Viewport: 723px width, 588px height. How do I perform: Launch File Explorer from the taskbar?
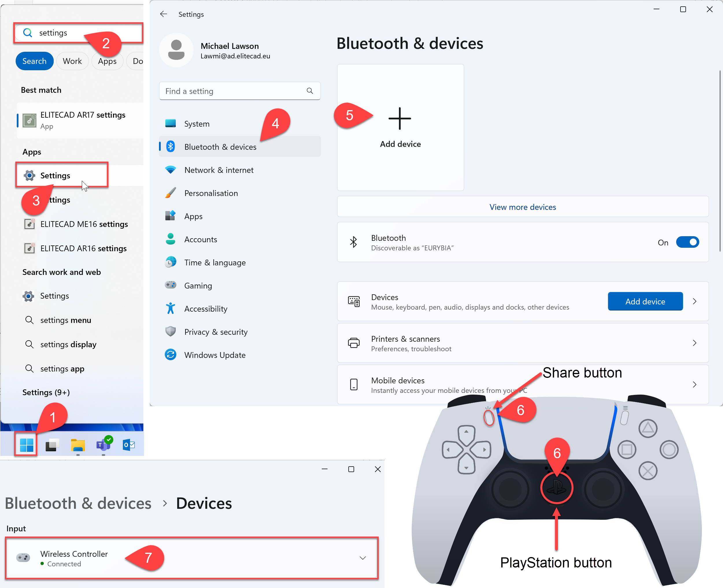[x=77, y=445]
